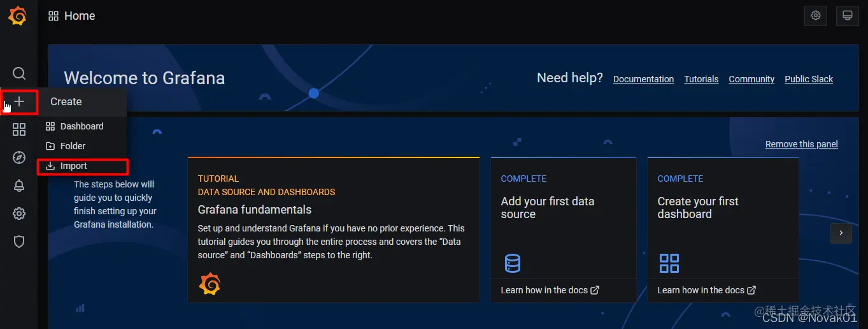Click the Create menu header

tap(82, 101)
